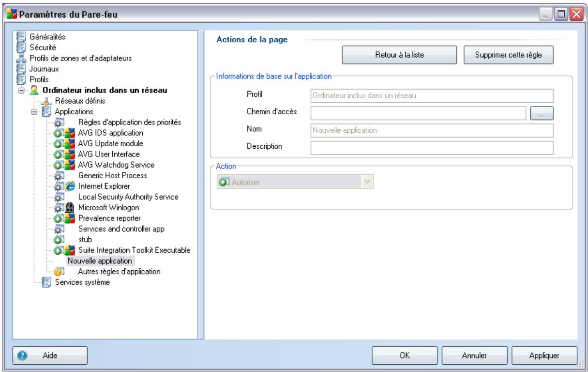The width and height of the screenshot is (588, 372).
Task: Browse for application path with the ... button
Action: [x=542, y=113]
